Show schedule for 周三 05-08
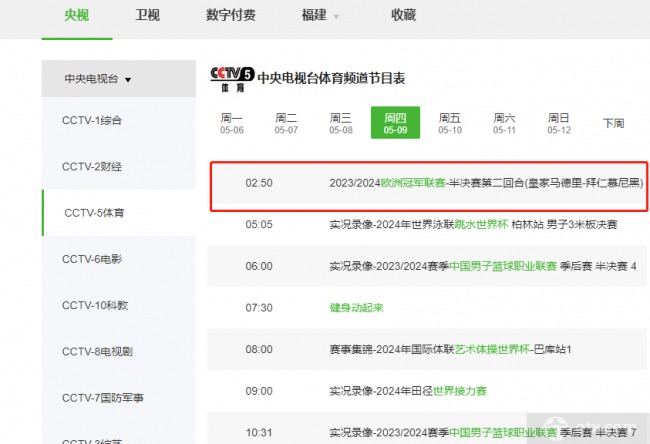The height and width of the screenshot is (444, 650). (341, 123)
